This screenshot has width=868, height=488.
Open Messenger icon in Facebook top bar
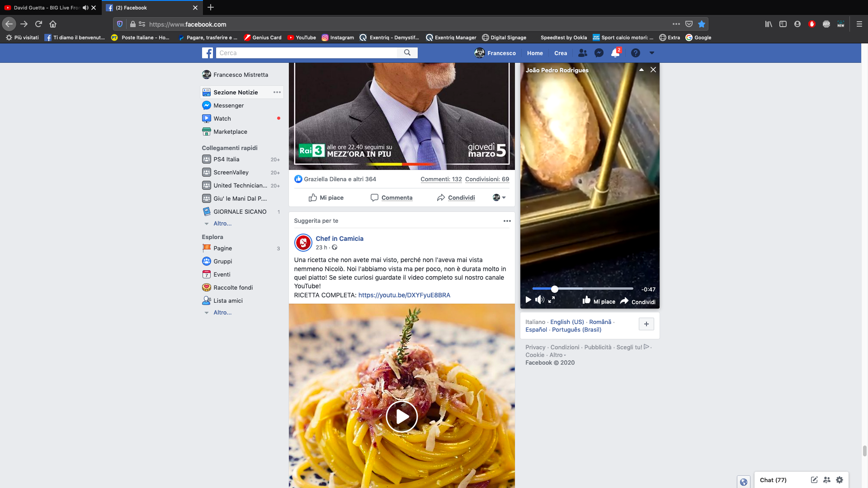point(599,53)
